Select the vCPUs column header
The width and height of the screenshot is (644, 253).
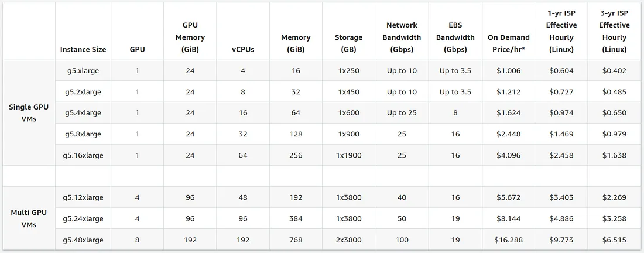243,49
